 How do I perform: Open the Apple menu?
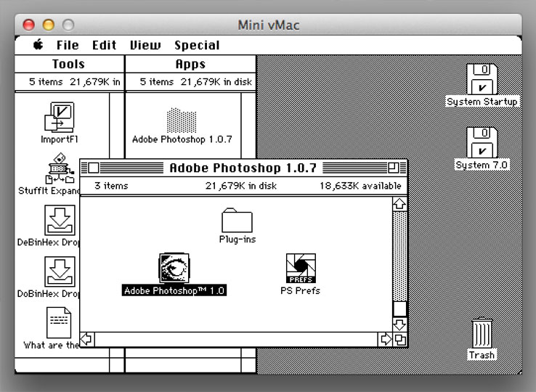pyautogui.click(x=38, y=45)
